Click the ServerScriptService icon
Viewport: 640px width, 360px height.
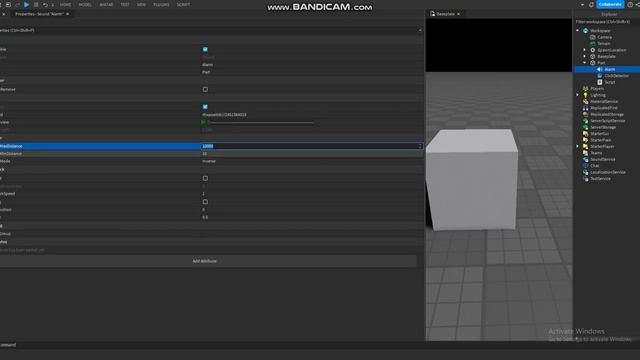point(585,121)
